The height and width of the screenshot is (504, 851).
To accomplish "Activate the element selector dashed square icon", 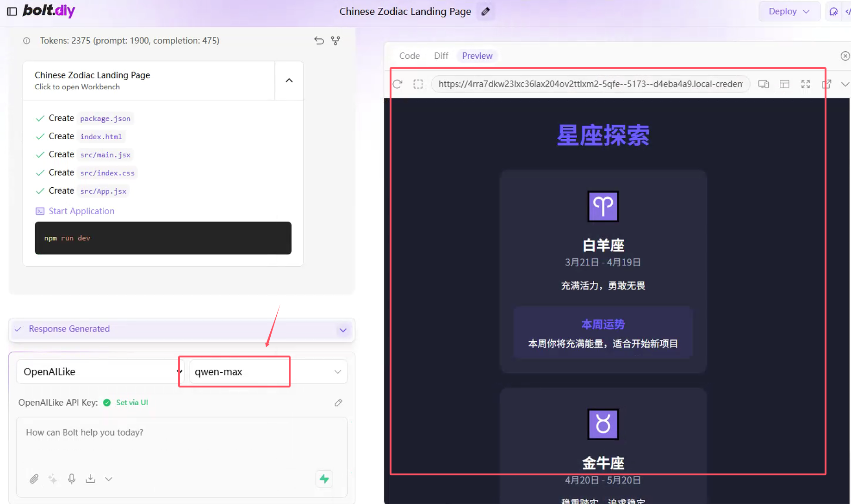I will [x=418, y=84].
